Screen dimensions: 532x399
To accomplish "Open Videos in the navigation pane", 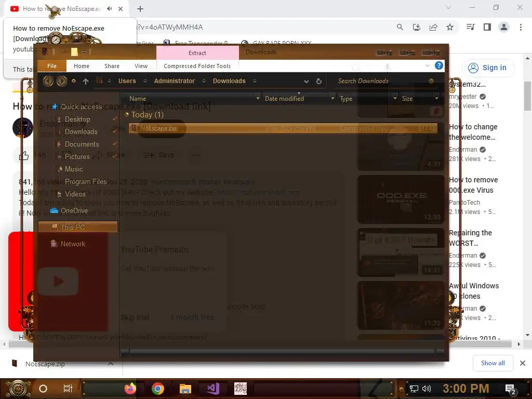I will [x=75, y=194].
